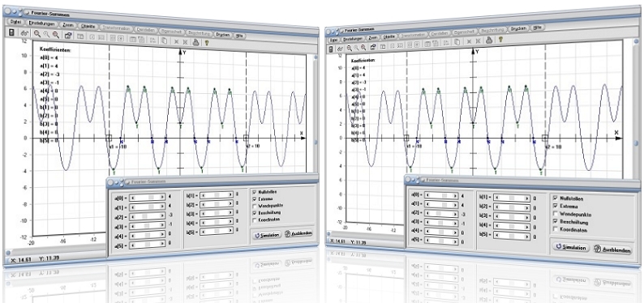Enable Wendepunkte checkbox in right panel
The image size is (644, 303).
coord(556,214)
